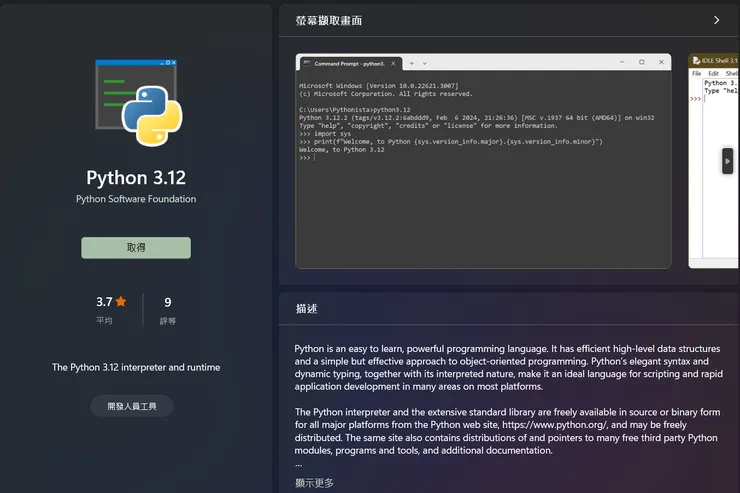The width and height of the screenshot is (740, 493).
Task: Click the 螢幕擷取畫面 heading
Action: pos(329,21)
